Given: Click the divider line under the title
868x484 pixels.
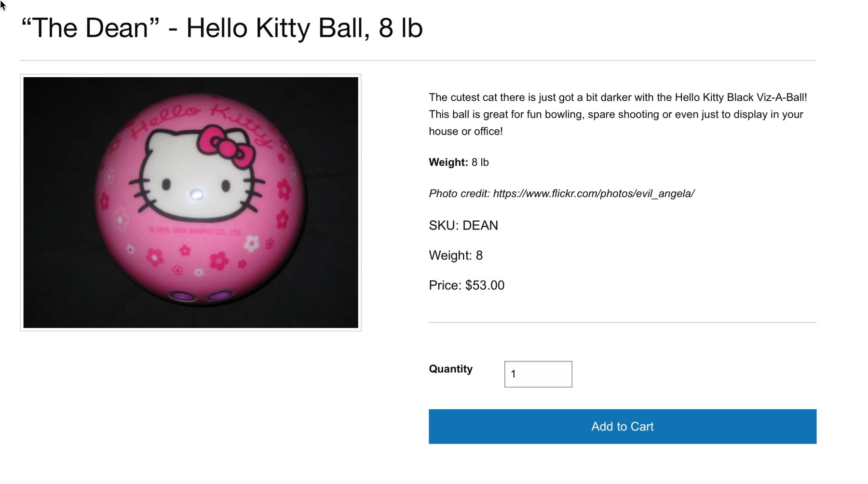Looking at the screenshot, I should coord(434,59).
